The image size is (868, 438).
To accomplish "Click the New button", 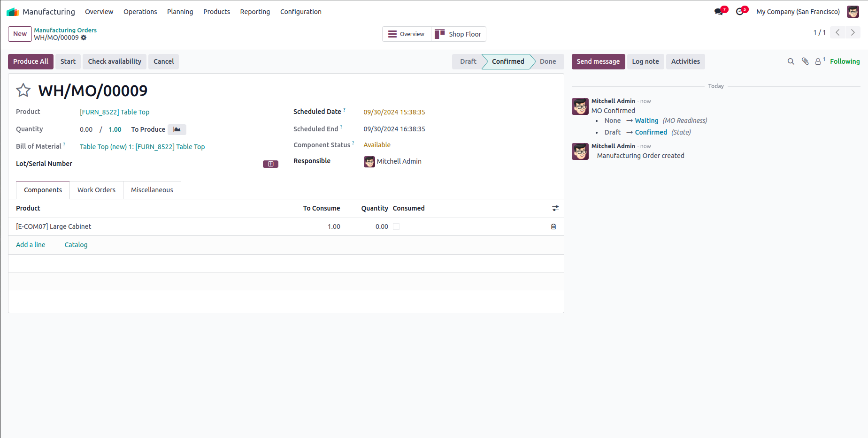I will click(20, 34).
